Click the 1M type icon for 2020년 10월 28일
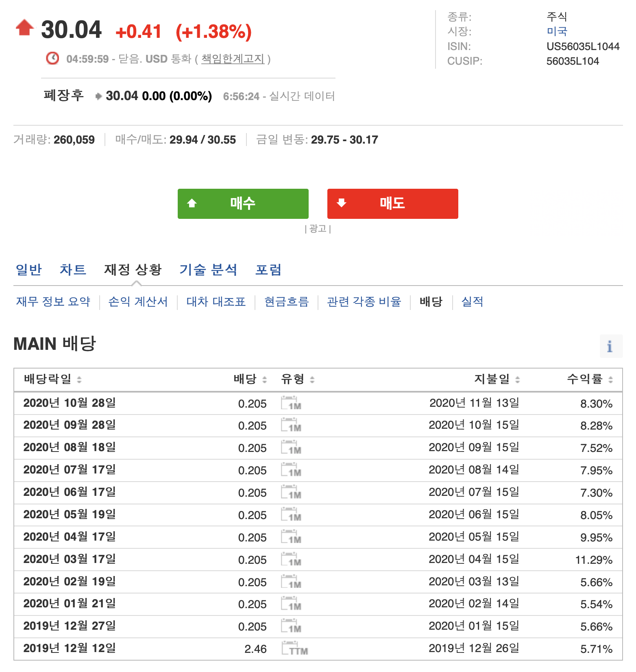The width and height of the screenshot is (636, 672). (x=291, y=403)
